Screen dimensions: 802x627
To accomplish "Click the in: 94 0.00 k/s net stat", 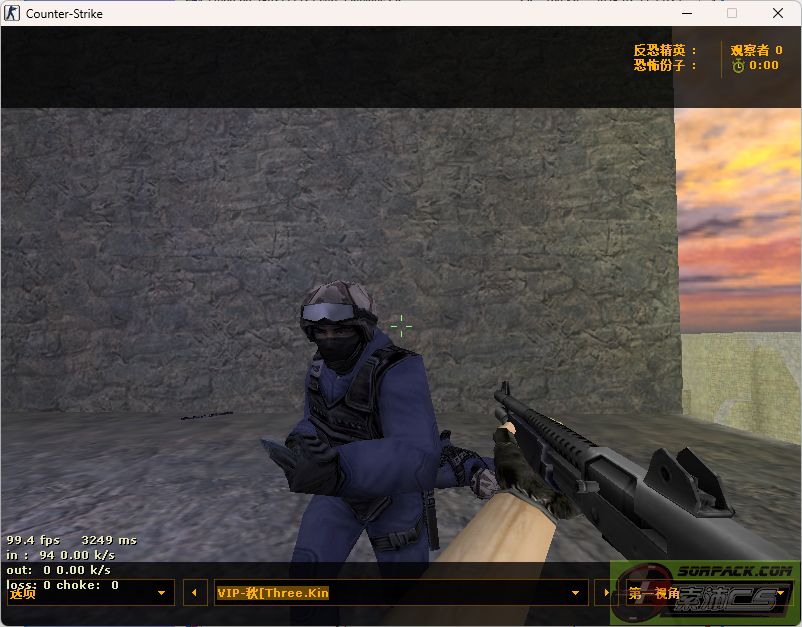I will (x=60, y=555).
